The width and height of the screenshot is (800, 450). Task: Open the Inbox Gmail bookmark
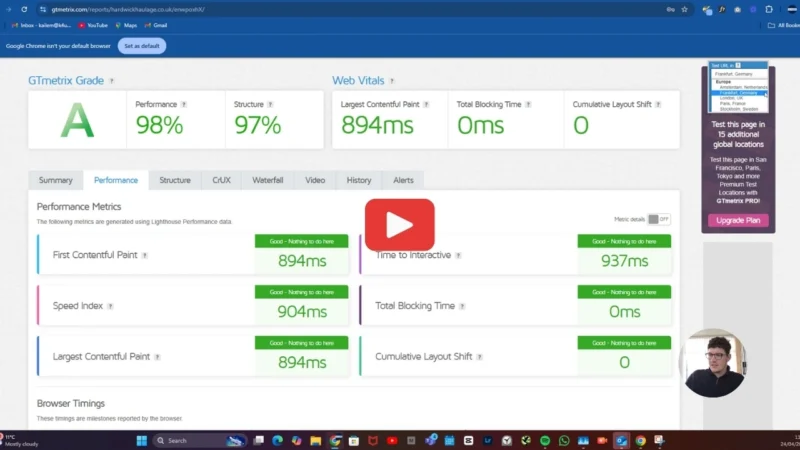(x=41, y=25)
